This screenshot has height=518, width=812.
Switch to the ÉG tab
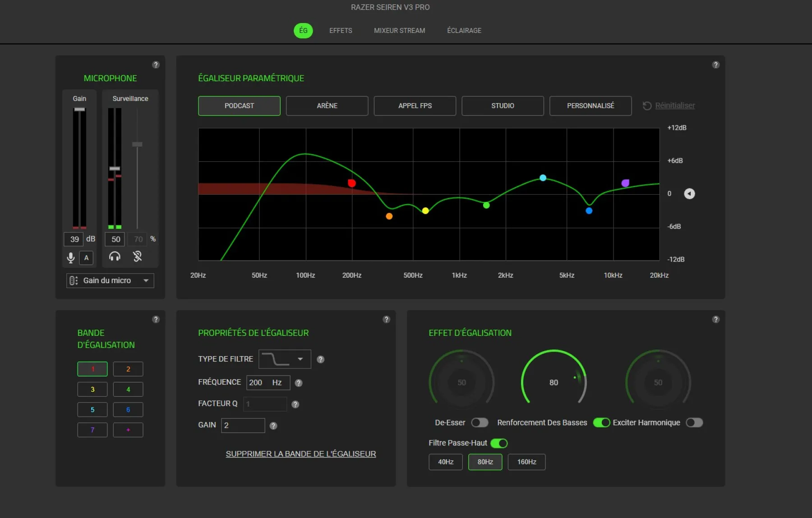pyautogui.click(x=303, y=31)
